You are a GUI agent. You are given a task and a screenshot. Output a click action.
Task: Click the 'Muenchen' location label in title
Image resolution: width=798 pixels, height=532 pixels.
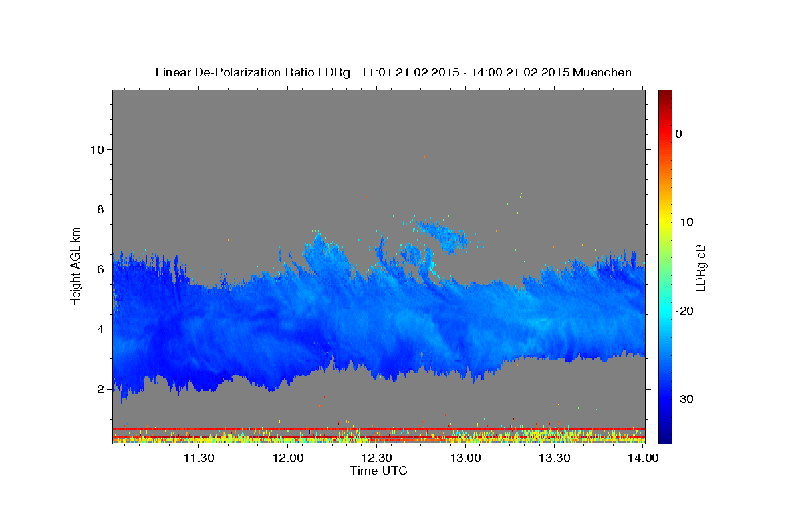602,72
